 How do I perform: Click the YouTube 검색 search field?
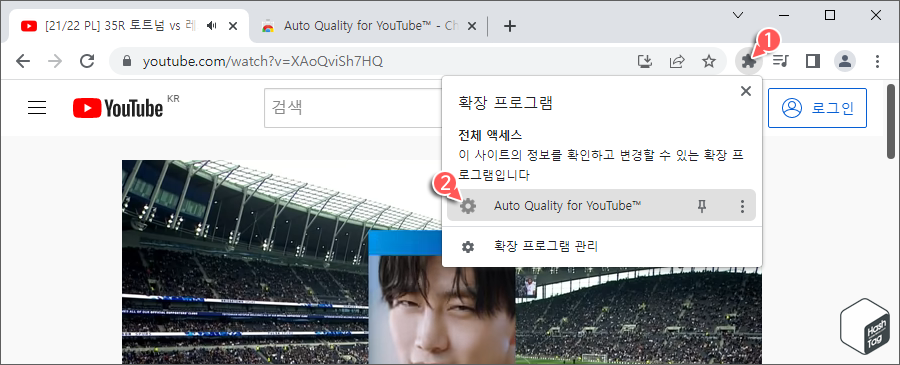[x=353, y=107]
